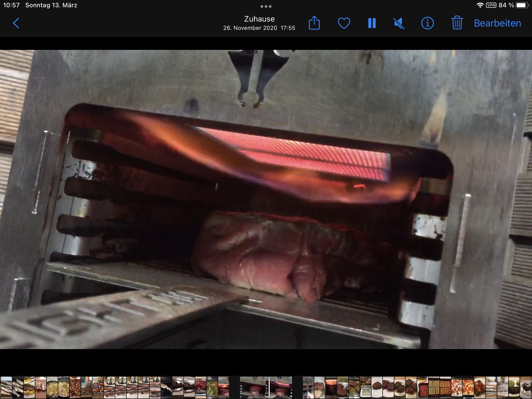
Task: Unmute the video sound
Action: click(399, 23)
